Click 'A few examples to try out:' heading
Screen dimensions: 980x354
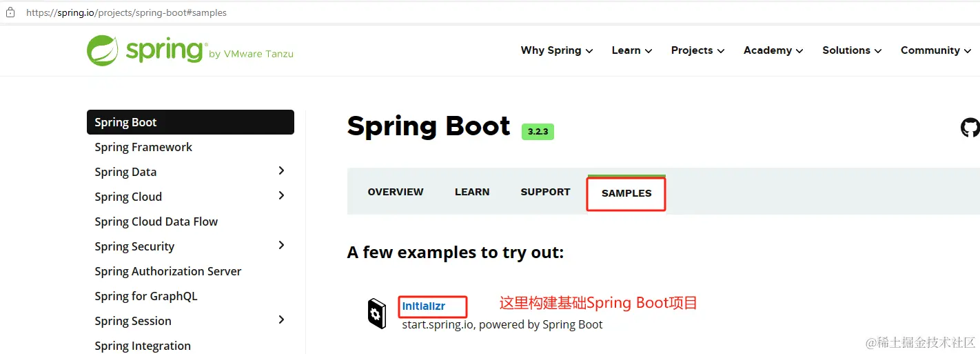(456, 253)
